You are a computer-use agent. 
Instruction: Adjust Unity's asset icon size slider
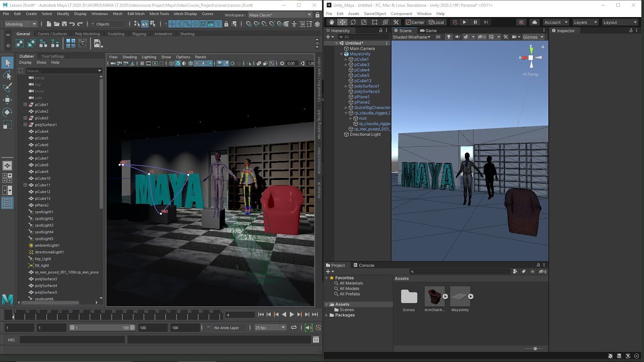(535, 348)
